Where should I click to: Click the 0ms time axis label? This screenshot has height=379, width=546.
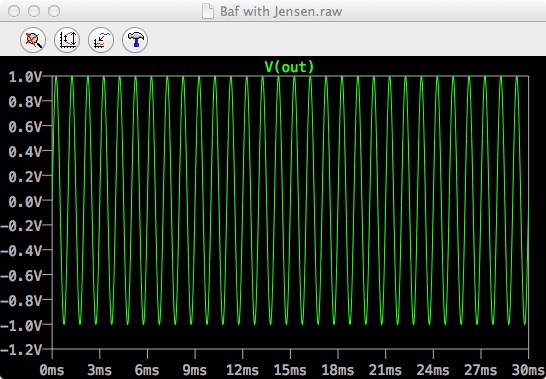click(x=52, y=370)
